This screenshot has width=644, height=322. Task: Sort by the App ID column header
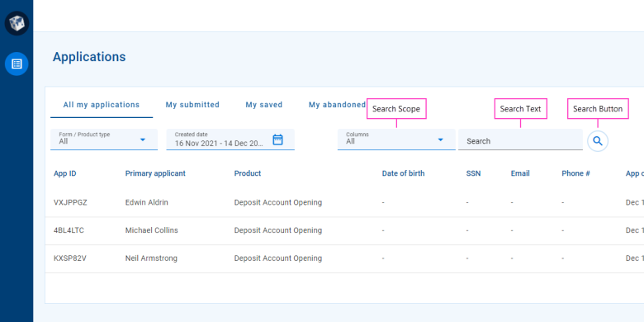65,173
